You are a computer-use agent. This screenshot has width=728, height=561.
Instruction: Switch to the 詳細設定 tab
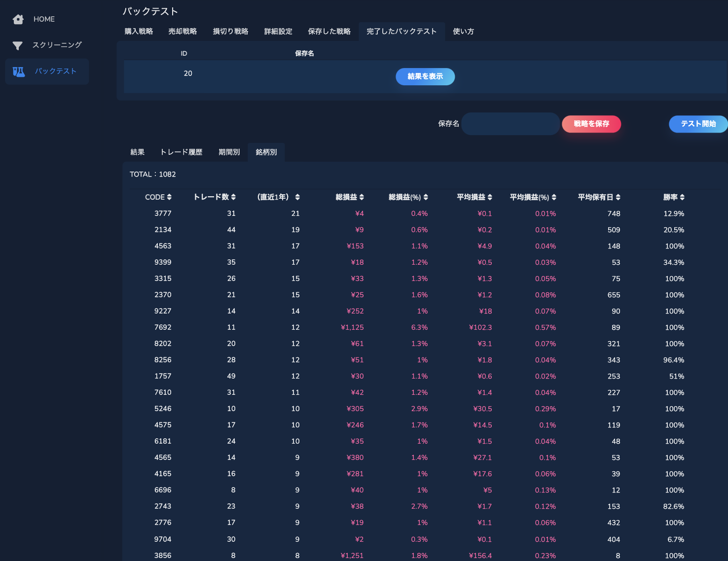[x=278, y=32]
